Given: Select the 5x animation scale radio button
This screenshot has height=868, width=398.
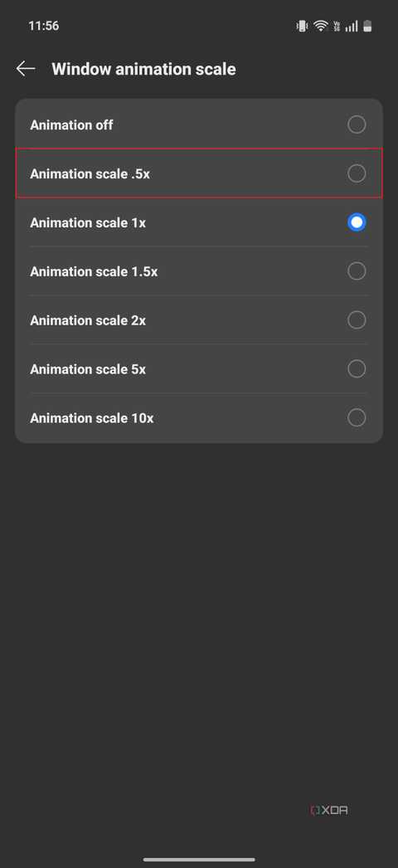Looking at the screenshot, I should click(x=357, y=368).
